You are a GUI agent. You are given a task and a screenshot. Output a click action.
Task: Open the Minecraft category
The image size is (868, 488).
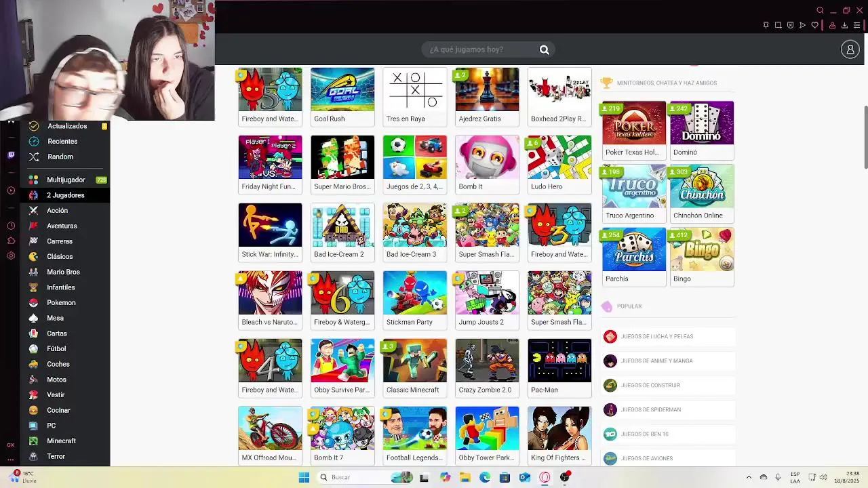coord(66,441)
